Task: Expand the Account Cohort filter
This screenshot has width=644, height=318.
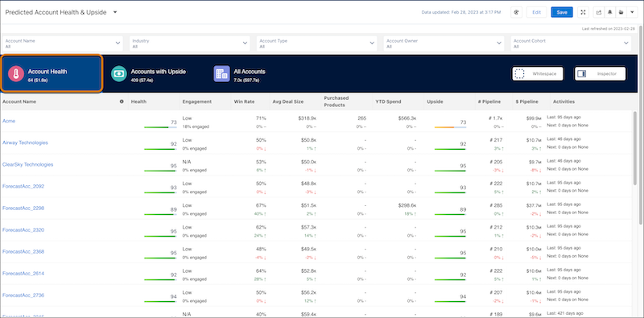Action: pyautogui.click(x=572, y=43)
